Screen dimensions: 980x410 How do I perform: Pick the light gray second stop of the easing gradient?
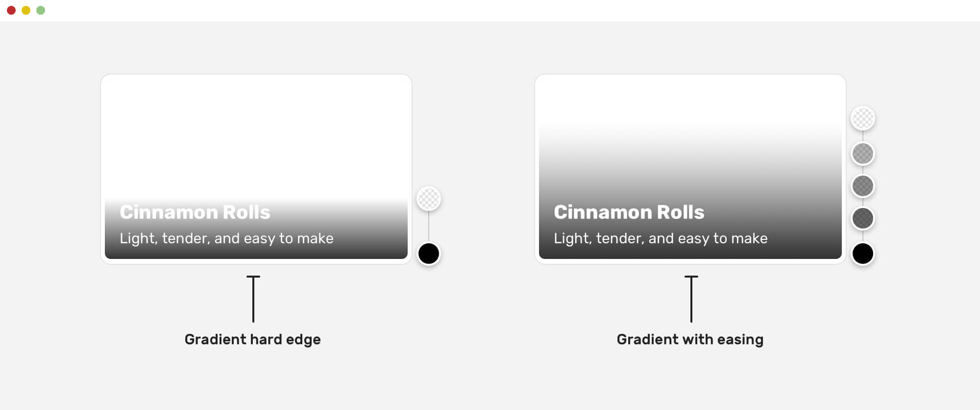863,154
